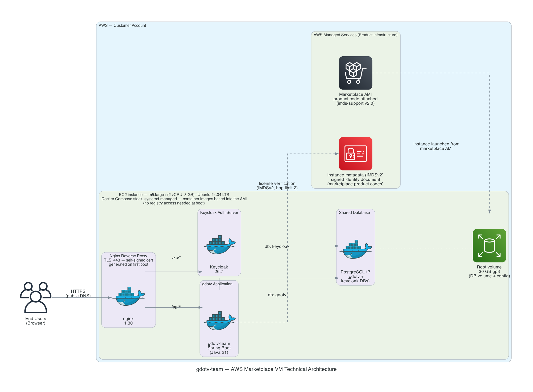This screenshot has width=533, height=392.
Task: Select 'Marketplace AMI product code attached' caption
Action: 355,97
